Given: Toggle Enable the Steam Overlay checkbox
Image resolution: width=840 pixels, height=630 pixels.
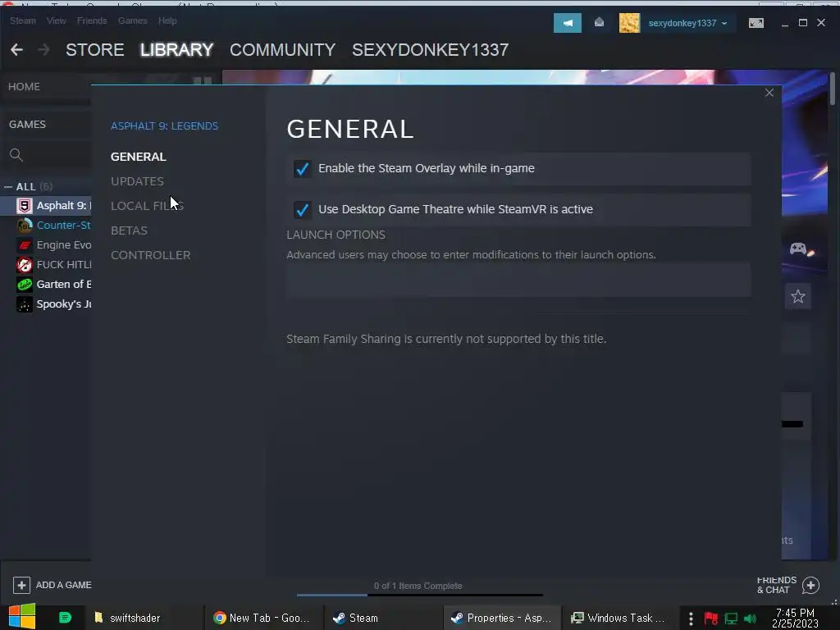Looking at the screenshot, I should tap(302, 169).
